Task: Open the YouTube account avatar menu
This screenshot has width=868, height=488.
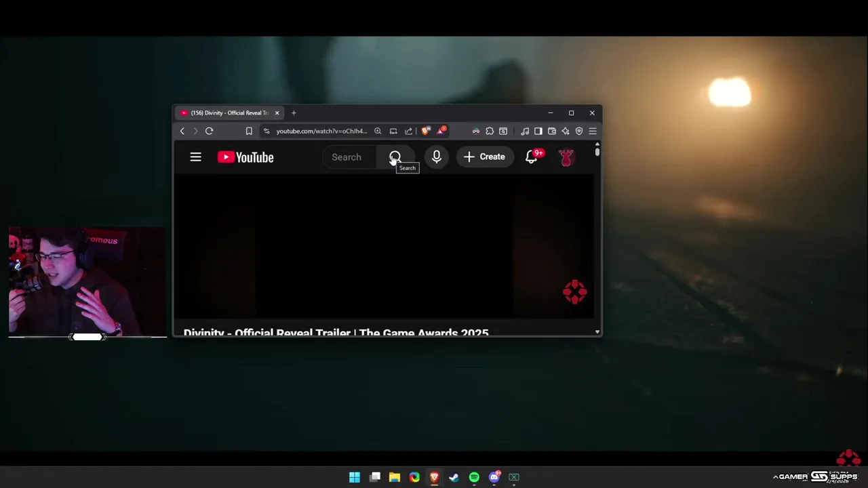Action: click(x=566, y=157)
